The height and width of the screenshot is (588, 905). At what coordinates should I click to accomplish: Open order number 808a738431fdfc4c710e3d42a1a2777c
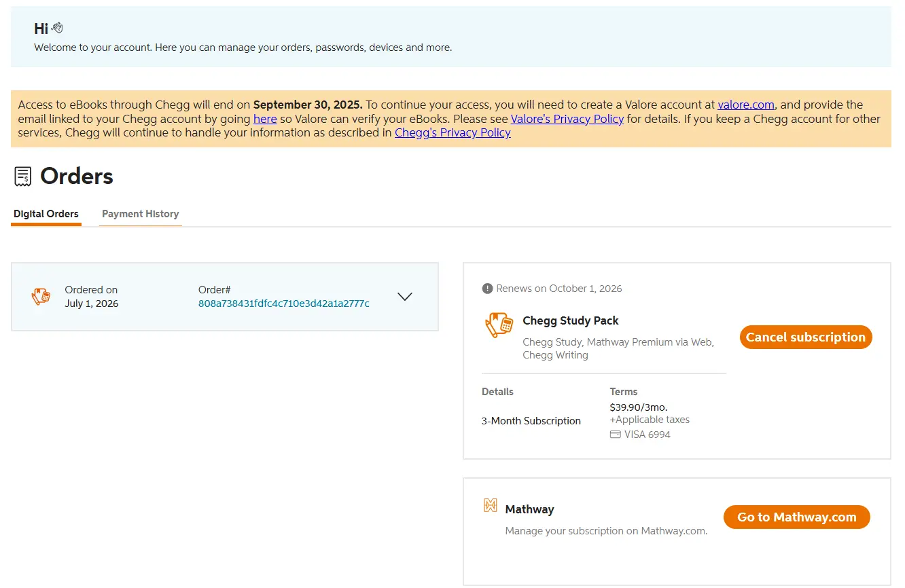pos(284,304)
